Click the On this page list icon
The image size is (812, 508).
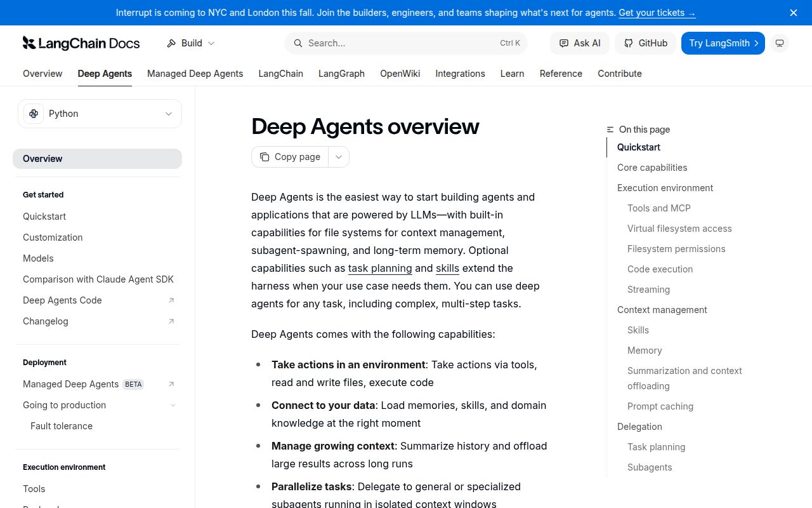(610, 130)
